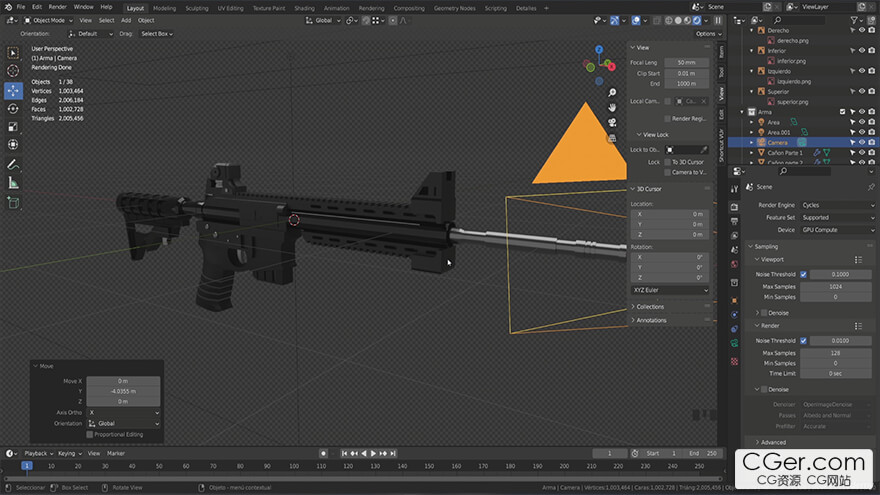Open the outliner filter funnel icon

pos(855,20)
